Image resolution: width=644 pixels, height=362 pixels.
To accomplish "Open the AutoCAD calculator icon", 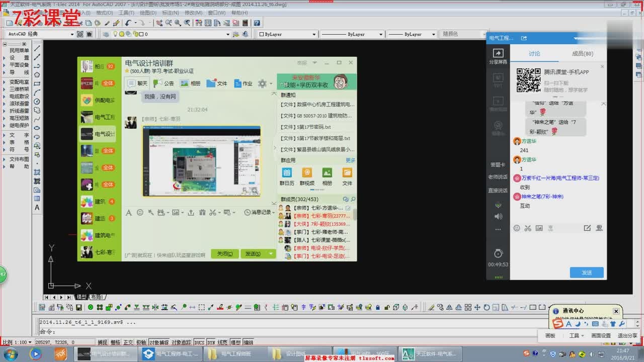I will (x=245, y=23).
